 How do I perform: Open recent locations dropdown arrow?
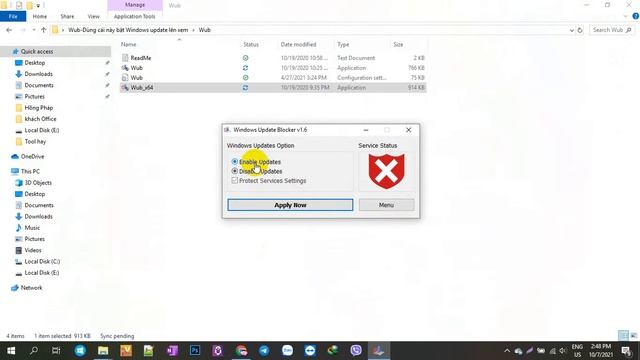pyautogui.click(x=34, y=30)
